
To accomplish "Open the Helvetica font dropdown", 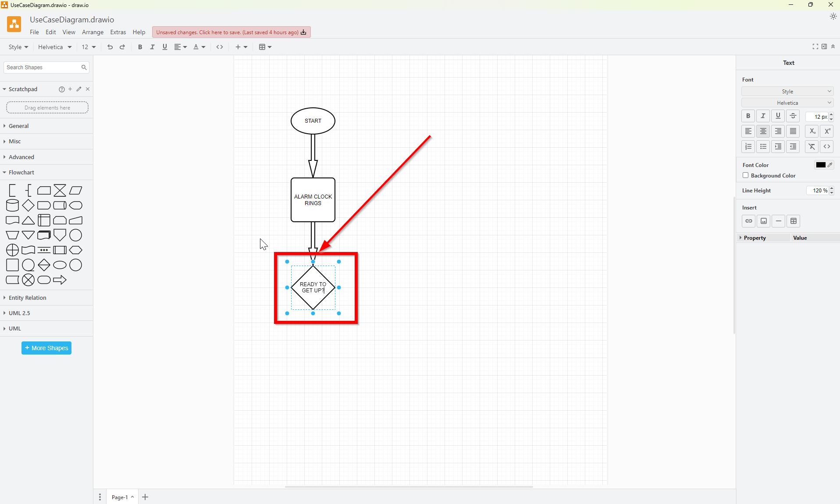I will click(54, 47).
